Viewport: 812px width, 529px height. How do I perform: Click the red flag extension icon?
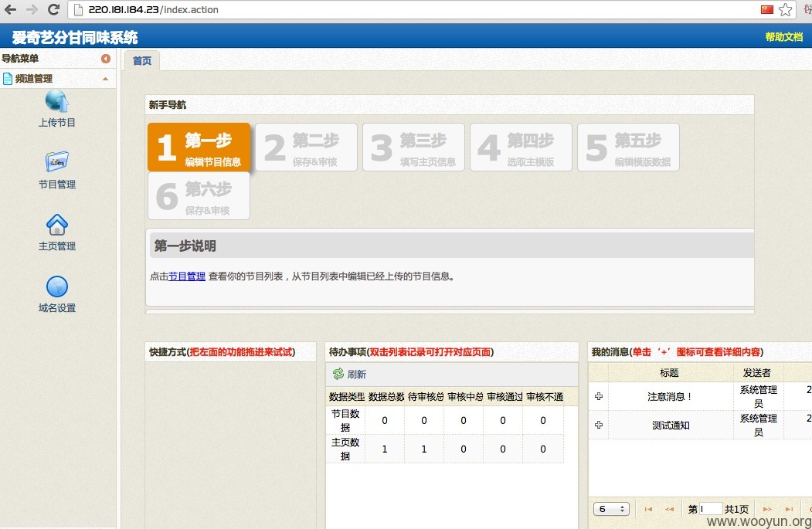coord(767,9)
